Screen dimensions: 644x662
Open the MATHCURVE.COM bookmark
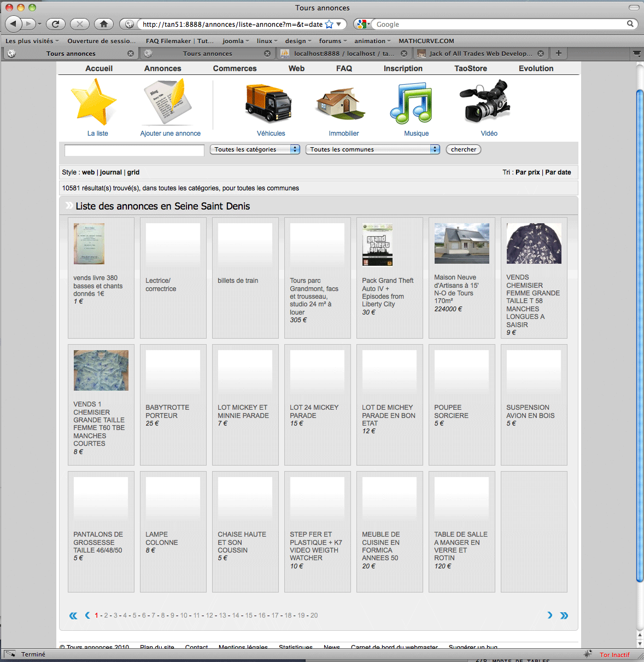click(426, 41)
